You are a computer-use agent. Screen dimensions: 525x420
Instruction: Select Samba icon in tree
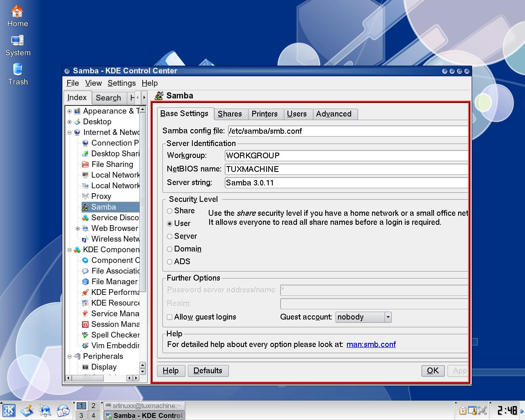85,207
